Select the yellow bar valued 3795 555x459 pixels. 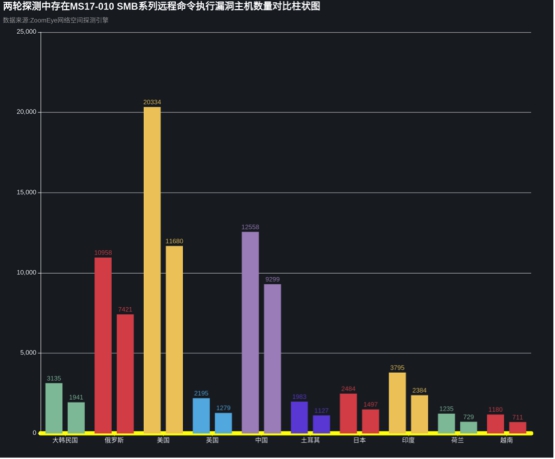tap(397, 403)
